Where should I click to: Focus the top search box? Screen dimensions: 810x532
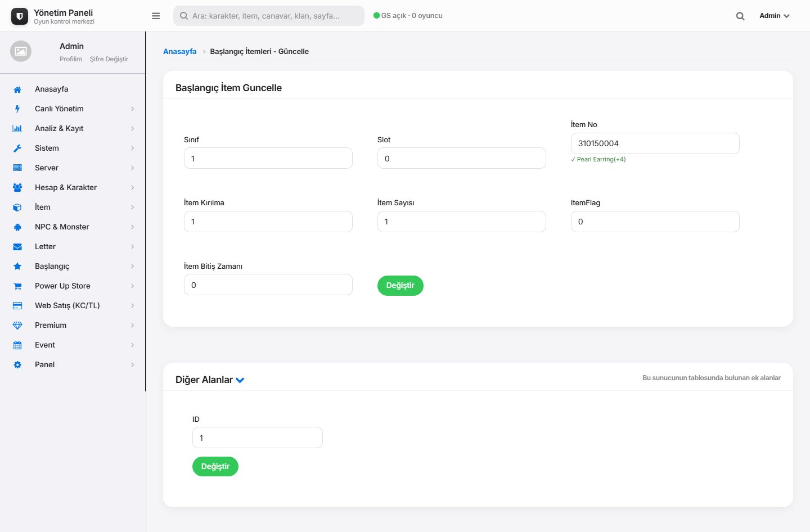(x=269, y=16)
